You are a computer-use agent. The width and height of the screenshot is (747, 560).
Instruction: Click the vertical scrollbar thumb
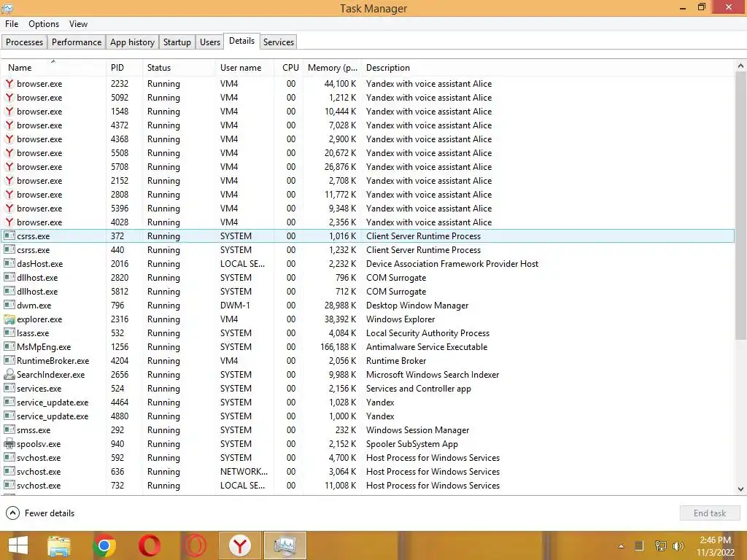pos(740,206)
